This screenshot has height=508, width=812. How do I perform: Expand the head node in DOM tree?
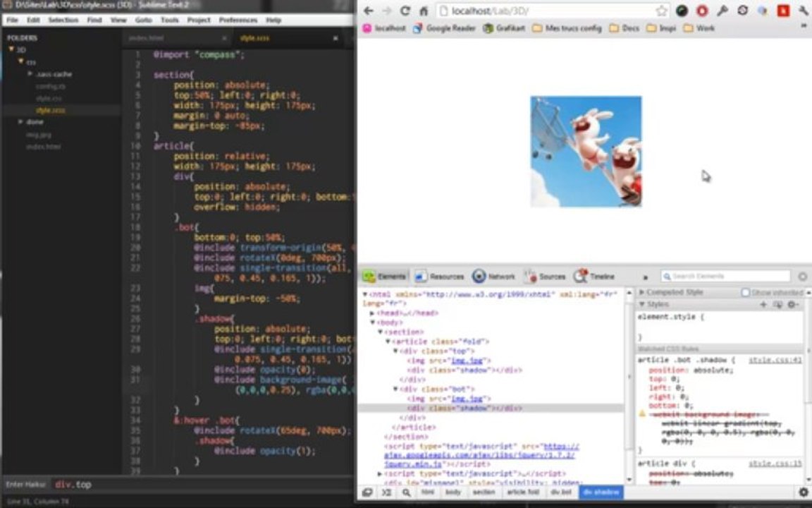[x=372, y=313]
